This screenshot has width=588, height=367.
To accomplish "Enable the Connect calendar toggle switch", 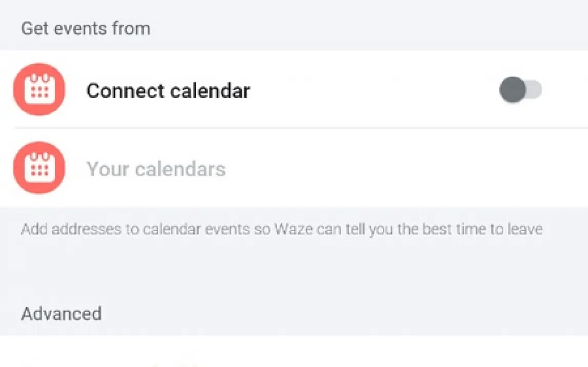I will pos(520,90).
